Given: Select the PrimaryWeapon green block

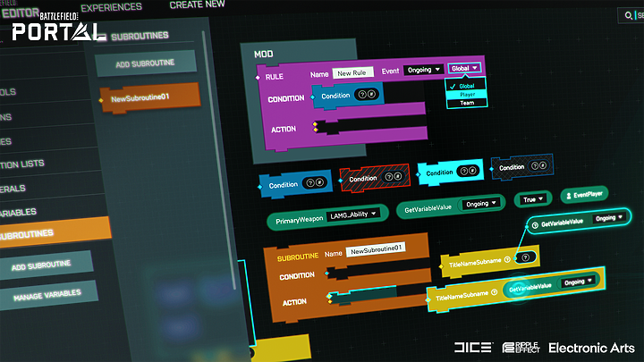Looking at the screenshot, I should coord(327,217).
